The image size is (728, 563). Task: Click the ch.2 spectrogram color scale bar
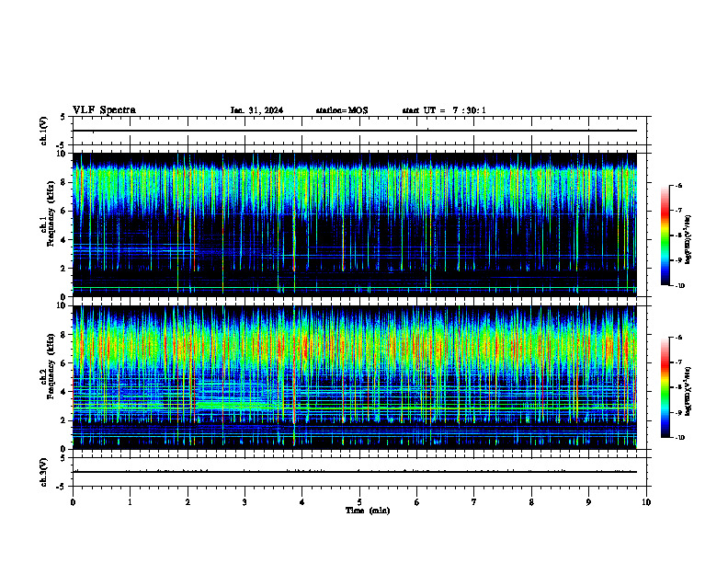tap(665, 387)
